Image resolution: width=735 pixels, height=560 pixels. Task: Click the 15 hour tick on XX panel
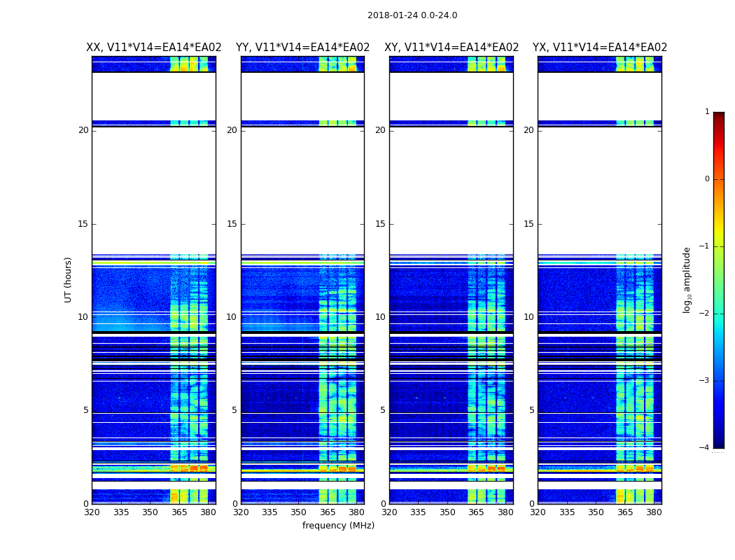click(x=83, y=224)
